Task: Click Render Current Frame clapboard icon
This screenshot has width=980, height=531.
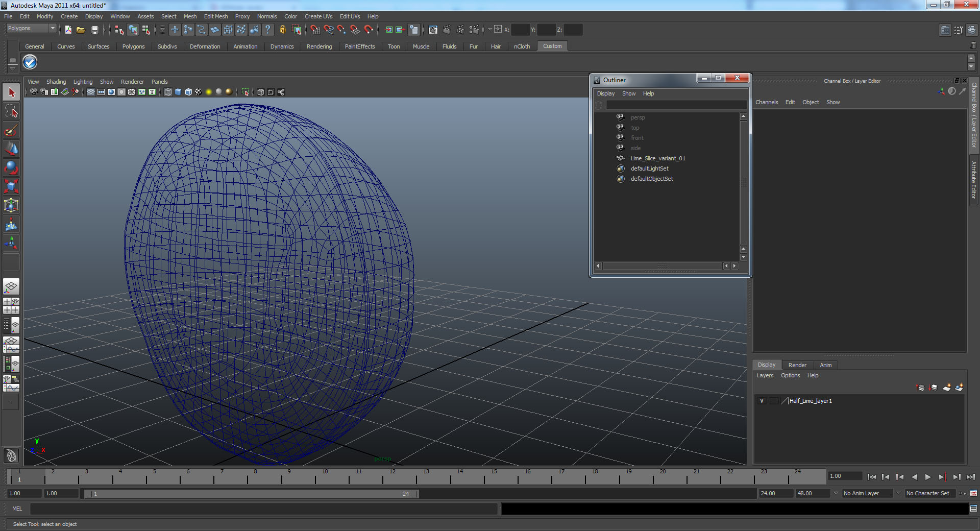Action: point(447,30)
